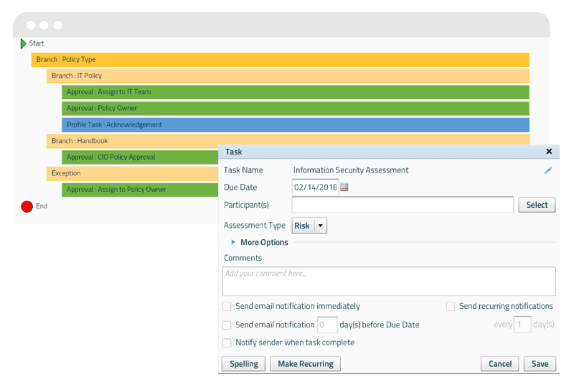Save the Information Security Assessment task

pos(540,363)
